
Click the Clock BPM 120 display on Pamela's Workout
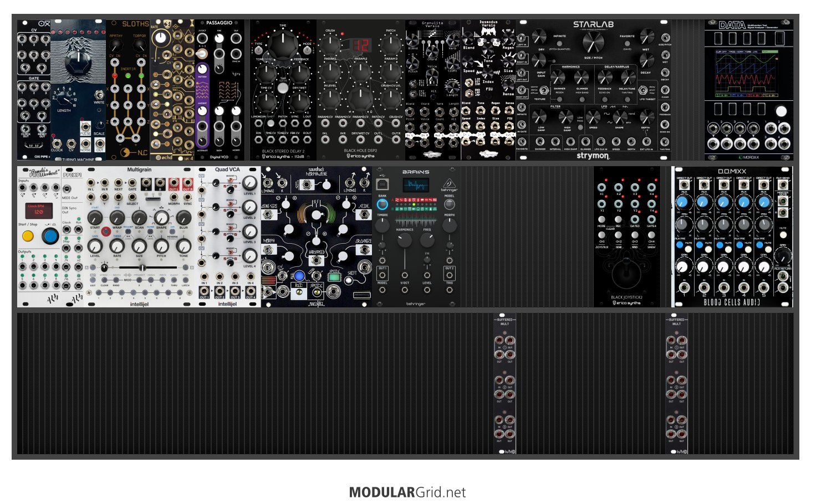(39, 210)
